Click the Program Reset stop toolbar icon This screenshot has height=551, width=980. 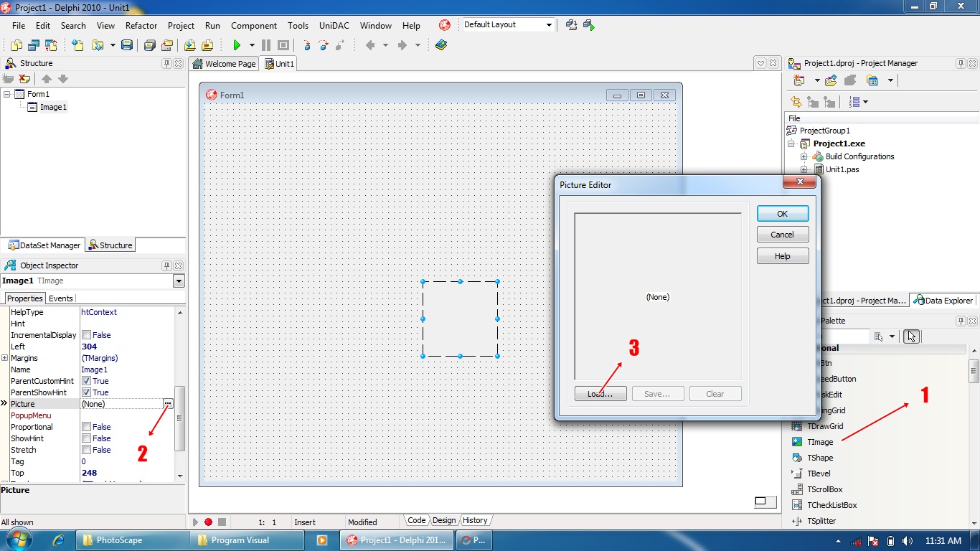point(283,45)
